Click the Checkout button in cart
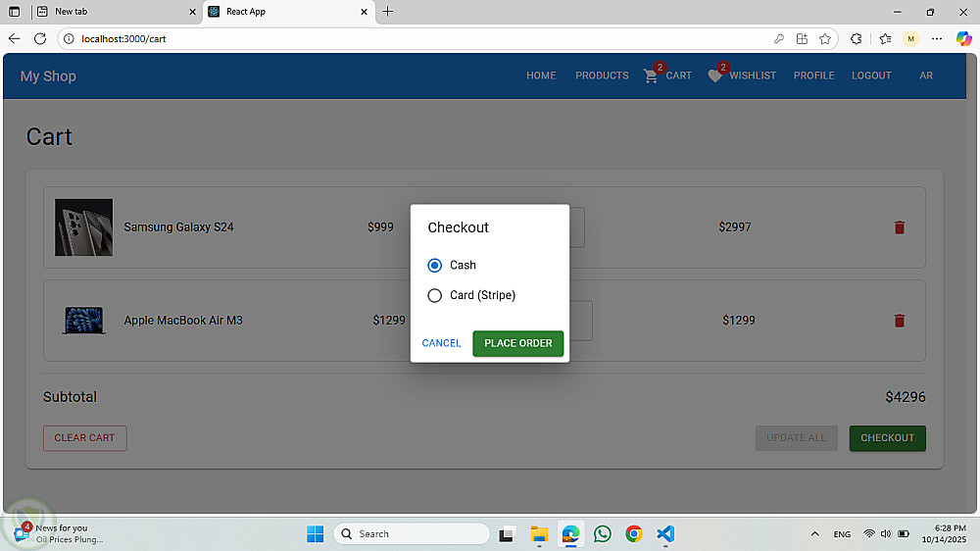This screenshot has width=980, height=551. [888, 438]
